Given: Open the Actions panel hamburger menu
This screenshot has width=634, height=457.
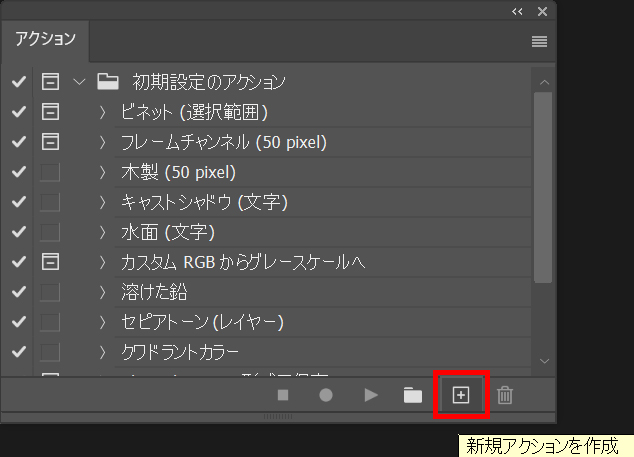Looking at the screenshot, I should (x=539, y=42).
